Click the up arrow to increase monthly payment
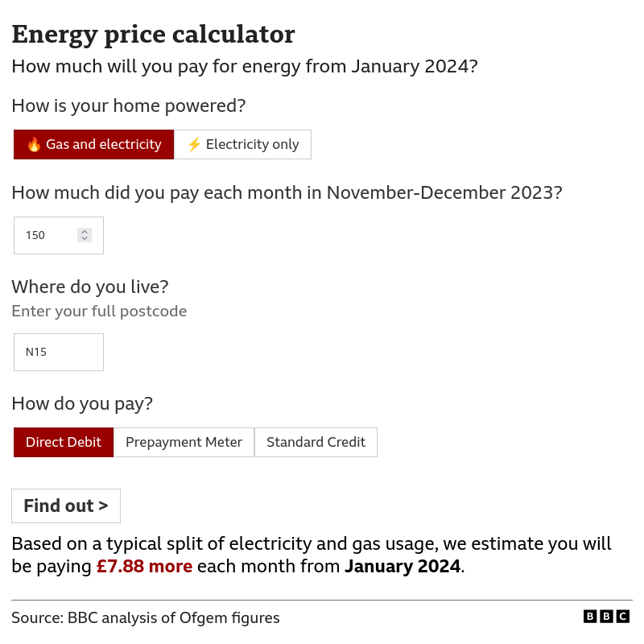 coord(85,231)
